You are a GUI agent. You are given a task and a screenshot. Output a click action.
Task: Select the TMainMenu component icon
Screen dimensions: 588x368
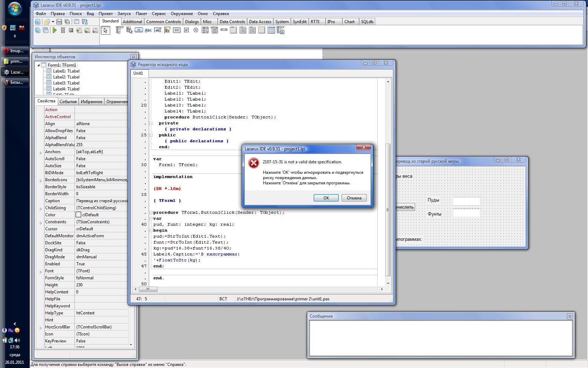coord(119,30)
